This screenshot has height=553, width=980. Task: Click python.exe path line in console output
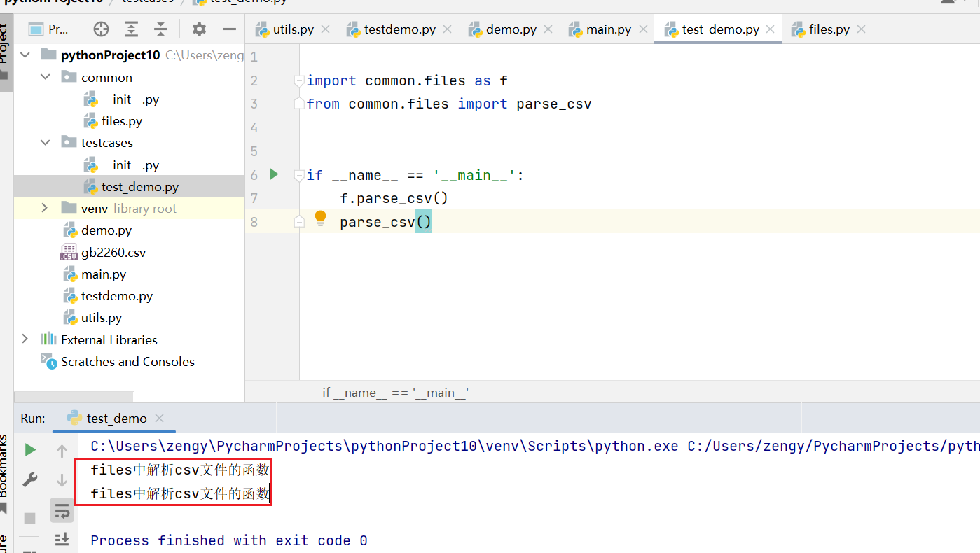point(535,446)
